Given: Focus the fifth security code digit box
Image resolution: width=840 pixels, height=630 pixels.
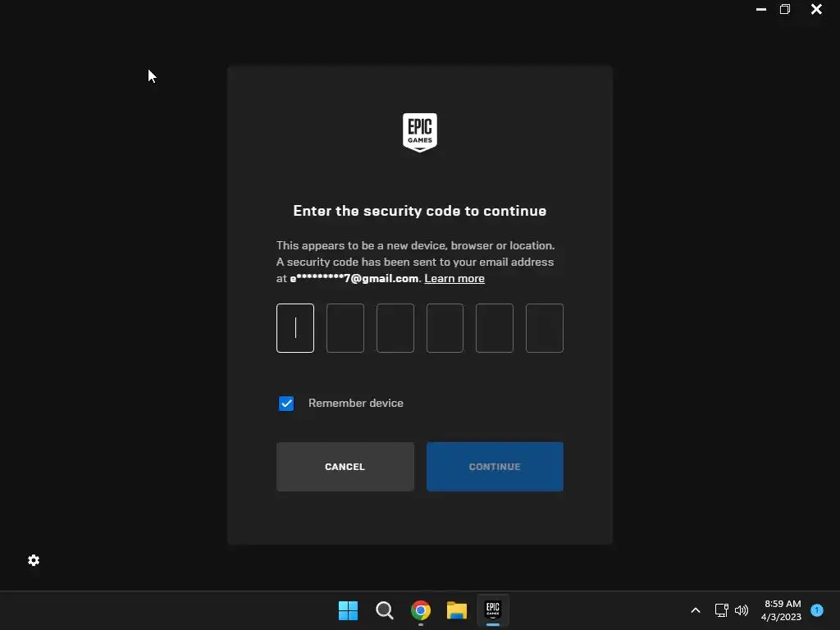Looking at the screenshot, I should click(x=495, y=328).
